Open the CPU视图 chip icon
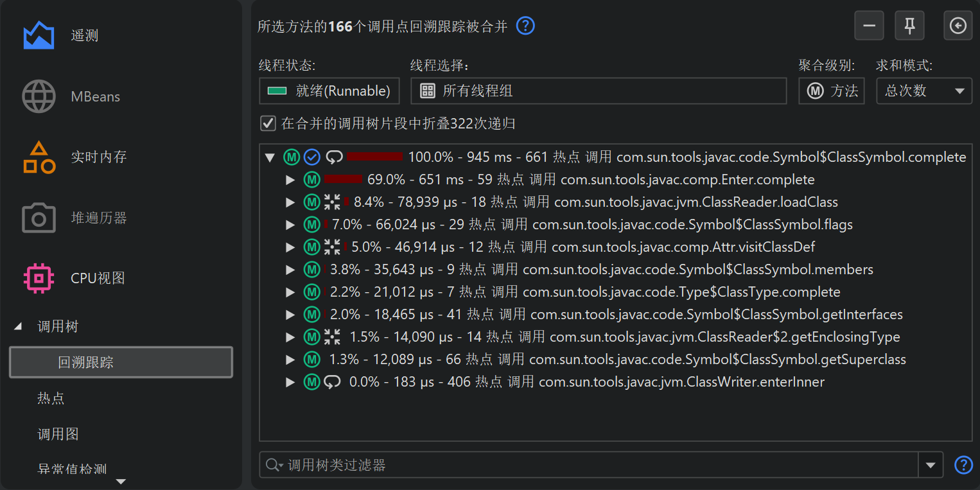 [39, 279]
